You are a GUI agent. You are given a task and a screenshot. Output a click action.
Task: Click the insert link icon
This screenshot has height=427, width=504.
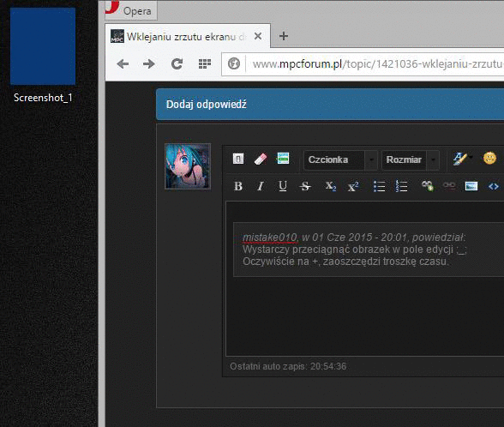click(428, 186)
